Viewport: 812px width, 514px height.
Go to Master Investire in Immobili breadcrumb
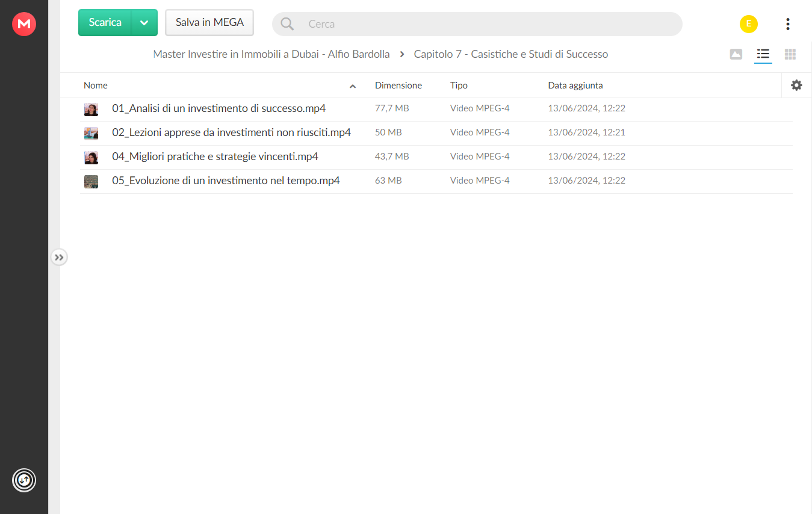(271, 54)
